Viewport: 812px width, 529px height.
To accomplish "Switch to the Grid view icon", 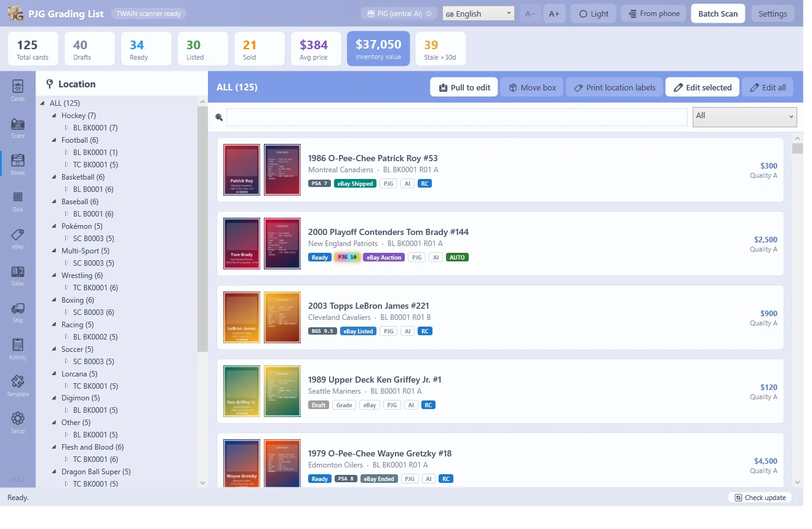I will [18, 201].
